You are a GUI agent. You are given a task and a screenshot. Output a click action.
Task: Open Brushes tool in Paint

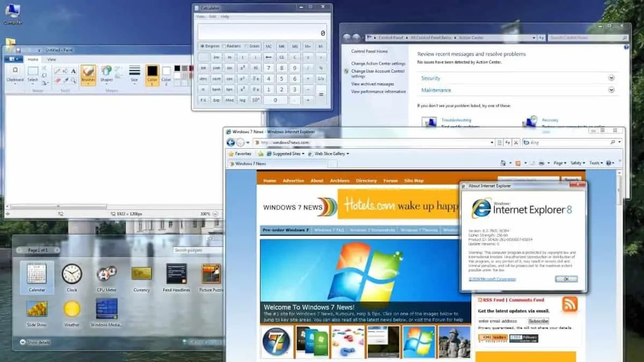point(88,74)
